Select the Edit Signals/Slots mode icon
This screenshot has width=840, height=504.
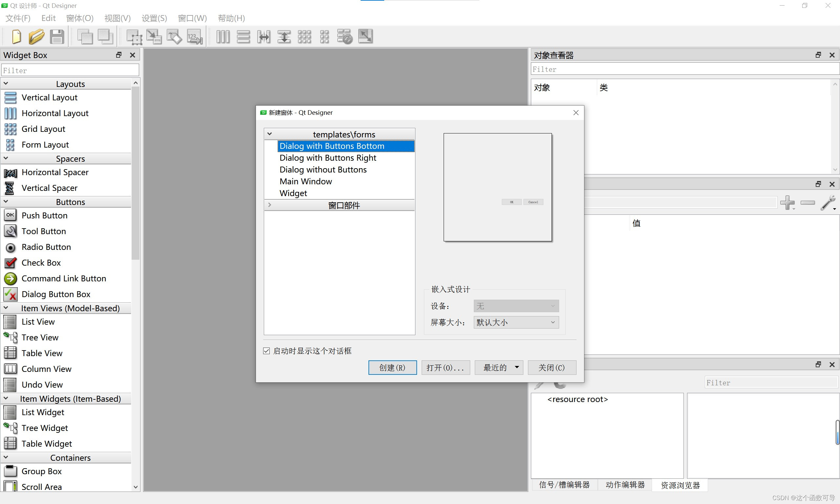(x=154, y=37)
